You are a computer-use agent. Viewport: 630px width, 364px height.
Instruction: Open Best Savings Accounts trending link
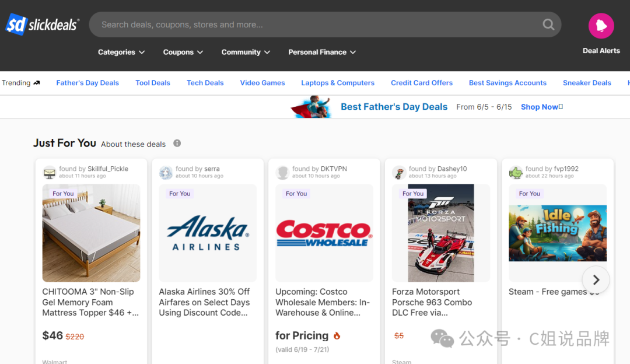(x=508, y=83)
